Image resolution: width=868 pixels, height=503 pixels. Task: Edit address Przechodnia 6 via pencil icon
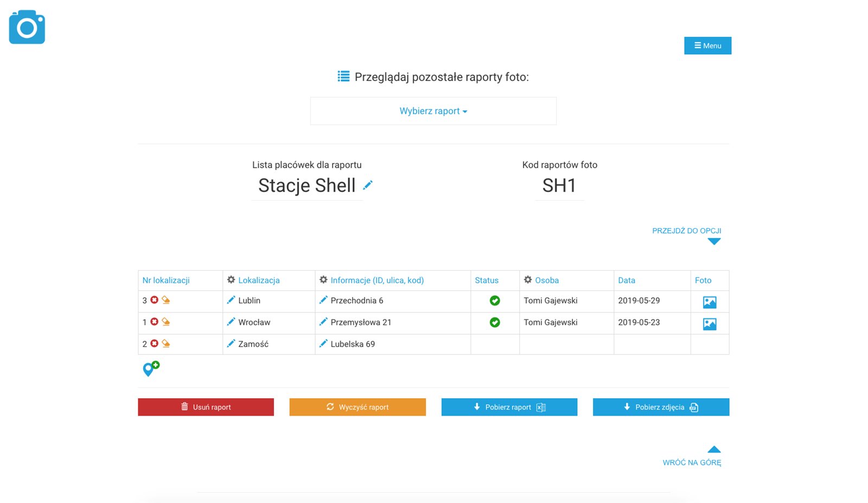click(323, 300)
